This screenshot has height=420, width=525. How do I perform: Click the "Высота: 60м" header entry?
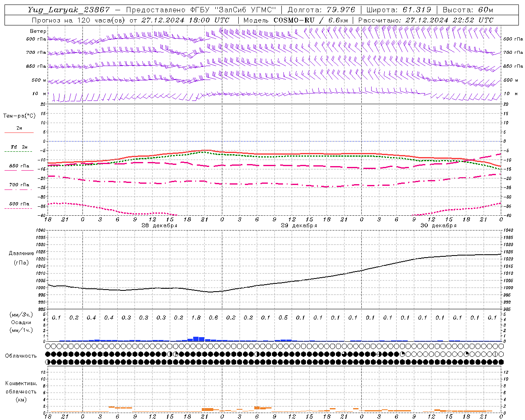tap(468, 10)
